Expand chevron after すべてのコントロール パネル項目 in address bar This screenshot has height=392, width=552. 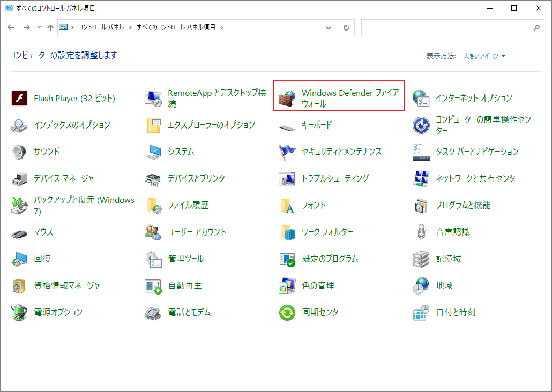pos(222,27)
